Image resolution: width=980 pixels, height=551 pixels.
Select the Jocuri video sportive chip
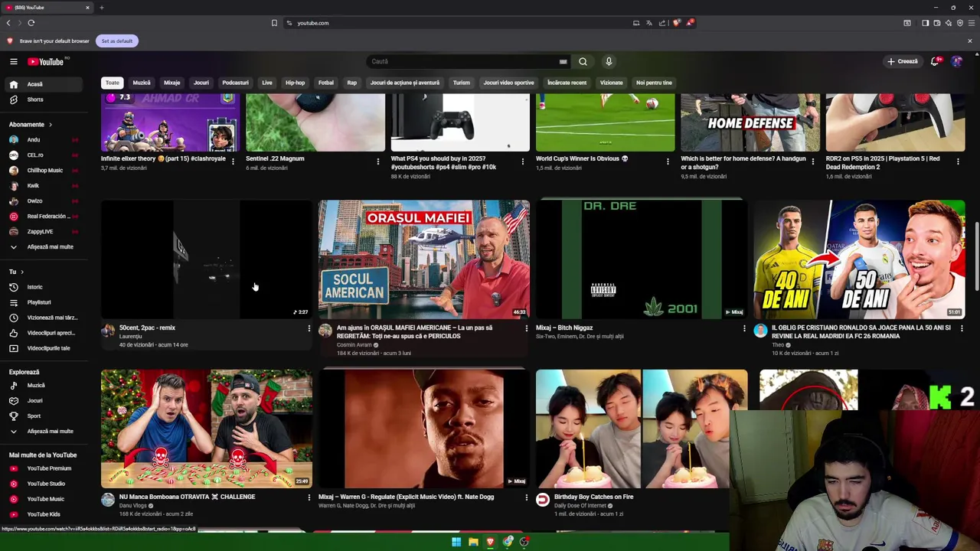508,83
